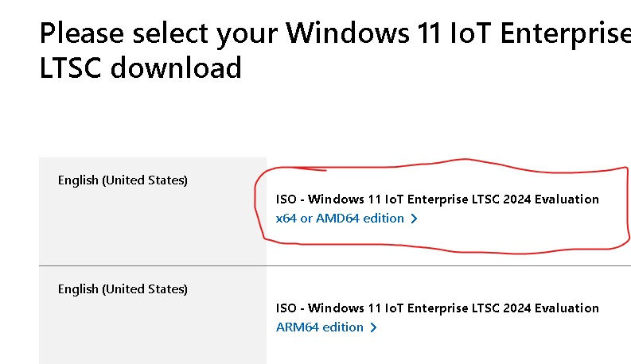Screen dimensions: 631x364
Task: Click the horizontal divider between the two rows
Action: [335, 265]
